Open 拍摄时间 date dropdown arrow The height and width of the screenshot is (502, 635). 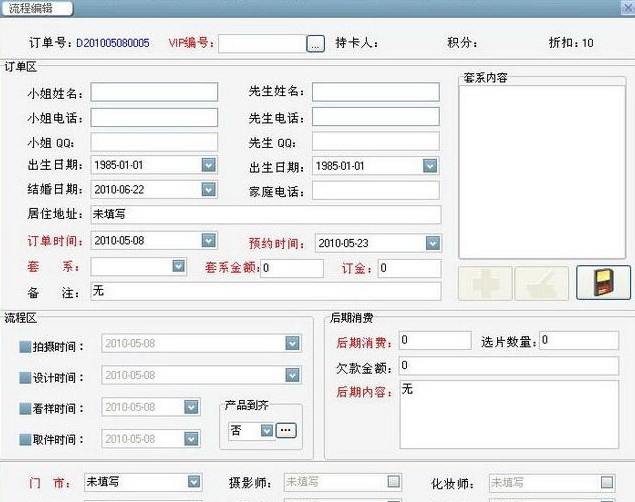coord(292,343)
